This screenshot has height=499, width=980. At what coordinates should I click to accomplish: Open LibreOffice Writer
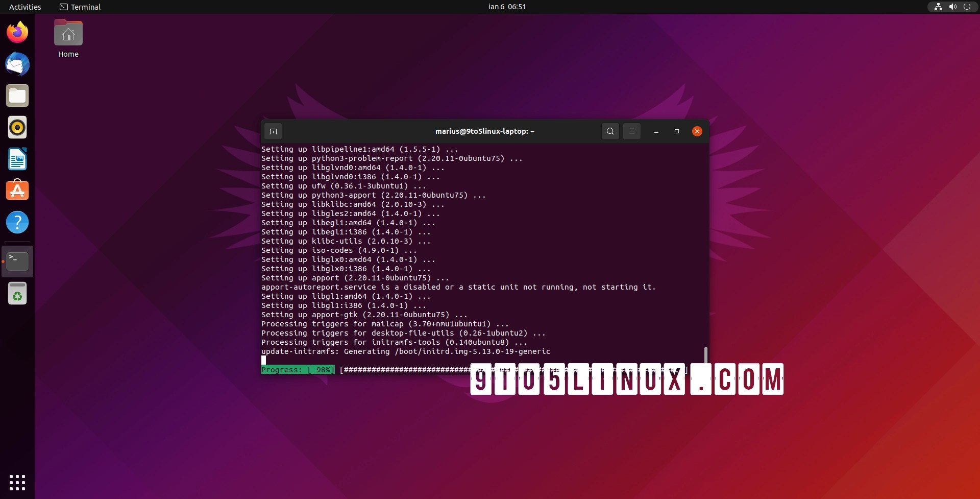pyautogui.click(x=17, y=159)
